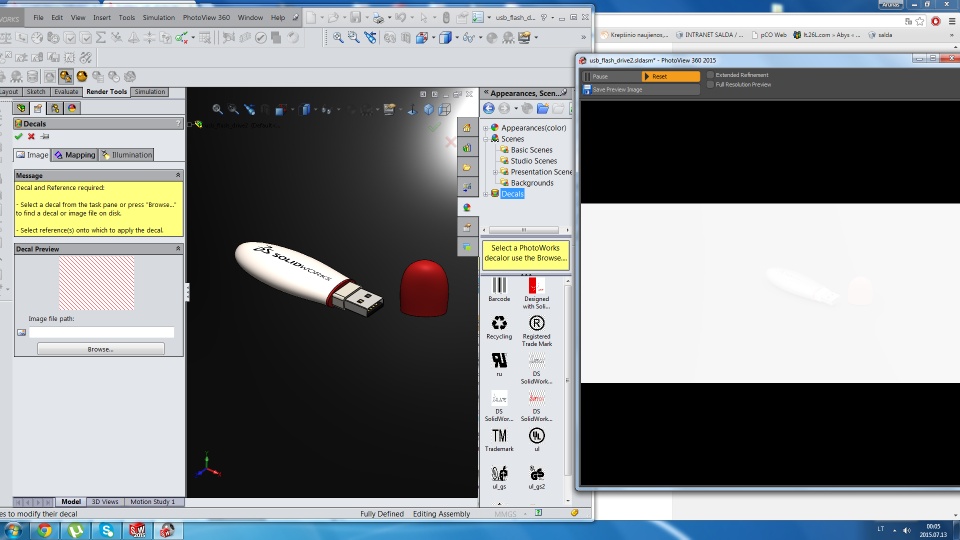
Task: Select the Designed with SolidWorks decal
Action: (536, 285)
